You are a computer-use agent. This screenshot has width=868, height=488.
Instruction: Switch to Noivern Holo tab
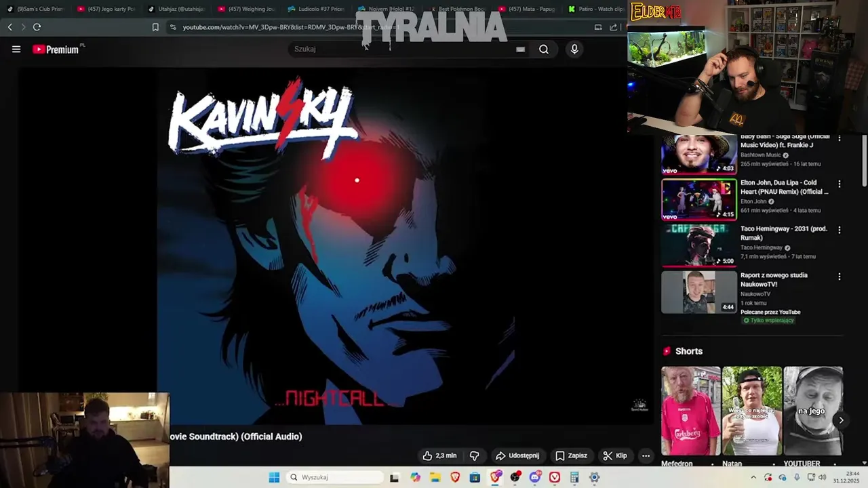click(387, 9)
